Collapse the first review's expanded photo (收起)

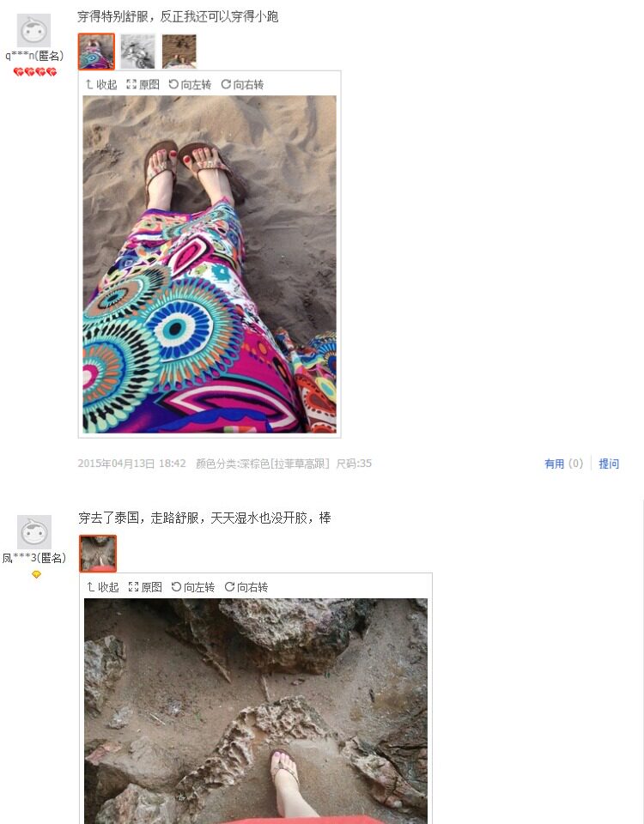pyautogui.click(x=101, y=85)
